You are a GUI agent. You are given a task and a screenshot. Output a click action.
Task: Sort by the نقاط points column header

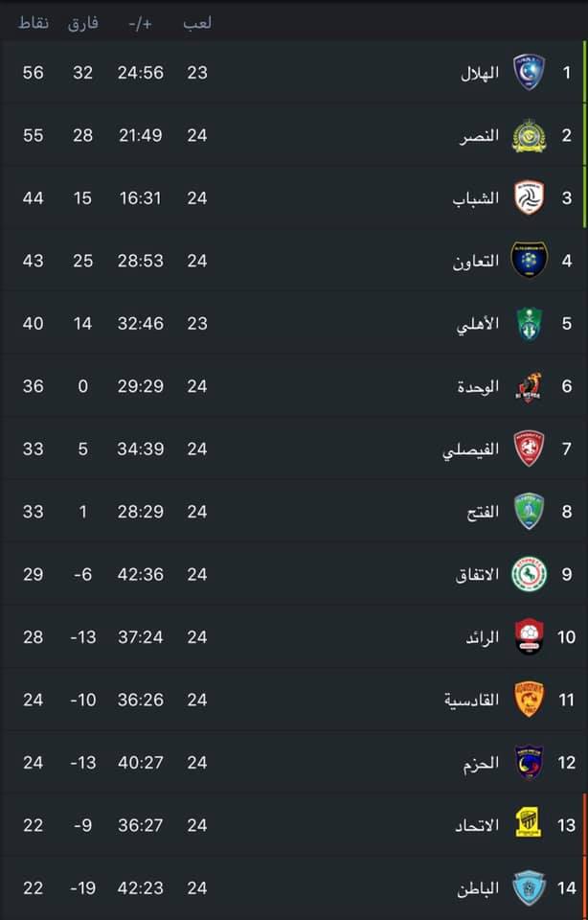[34, 23]
